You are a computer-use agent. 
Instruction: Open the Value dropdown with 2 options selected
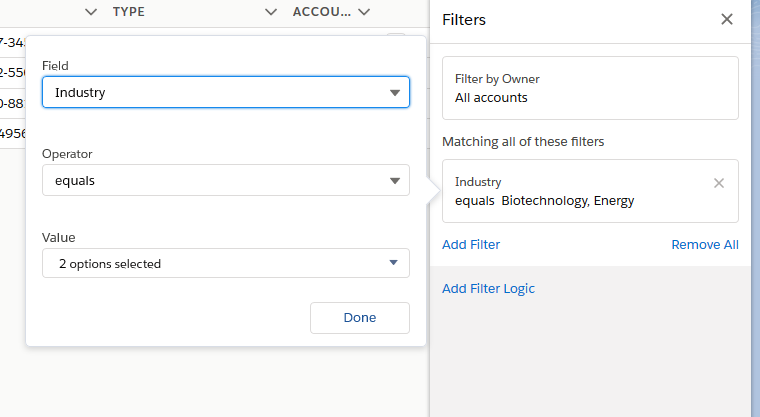pyautogui.click(x=225, y=264)
